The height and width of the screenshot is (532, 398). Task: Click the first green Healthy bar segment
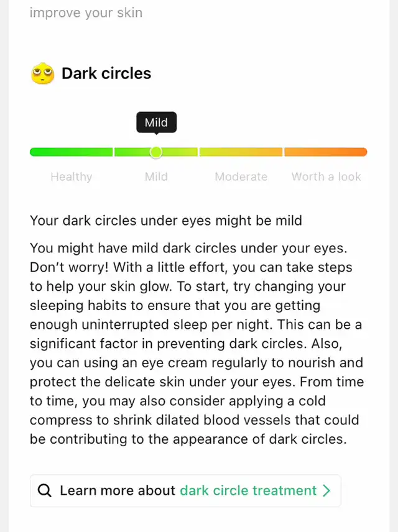(72, 152)
